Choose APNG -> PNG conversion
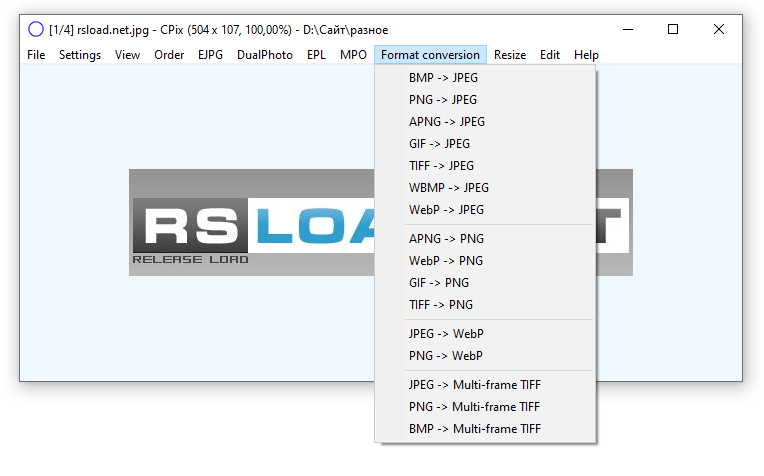This screenshot has height=476, width=764. (485, 239)
